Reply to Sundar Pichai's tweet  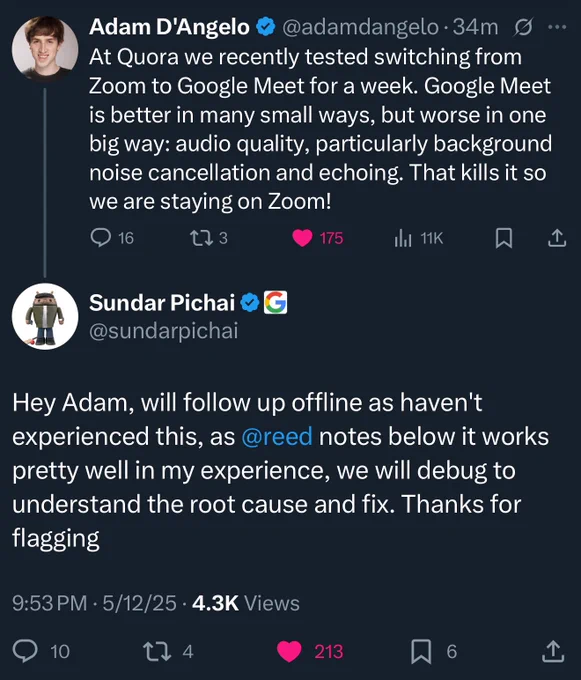pyautogui.click(x=25, y=651)
